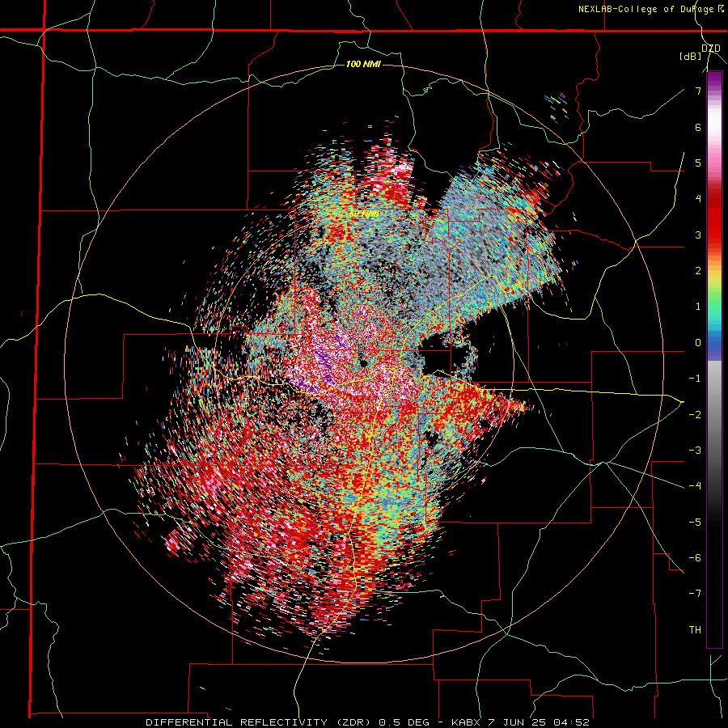The image size is (728, 728).
Task: Select the 6 value on the ZDR scale
Action: click(698, 127)
